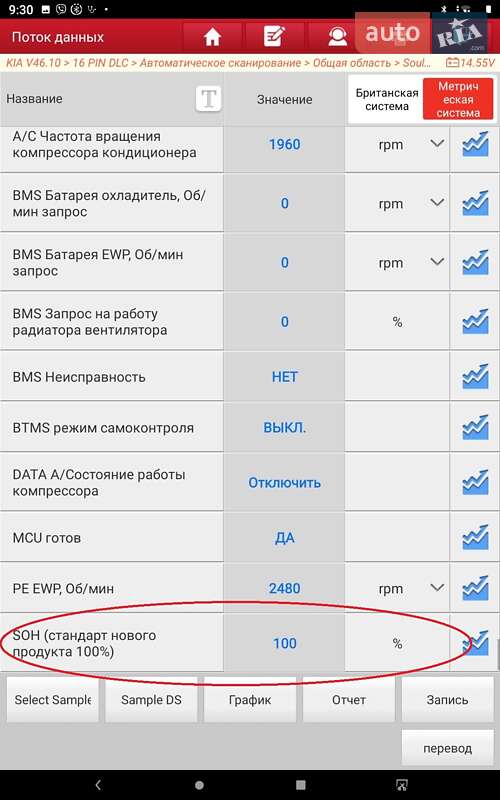The image size is (500, 800).
Task: Tap the Select Sample button
Action: point(53,699)
